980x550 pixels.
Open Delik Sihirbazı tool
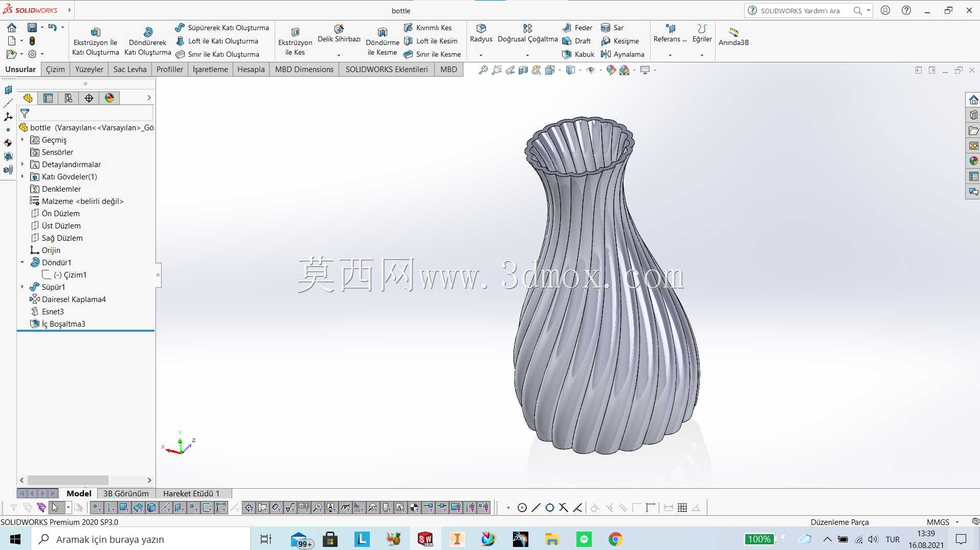(339, 34)
